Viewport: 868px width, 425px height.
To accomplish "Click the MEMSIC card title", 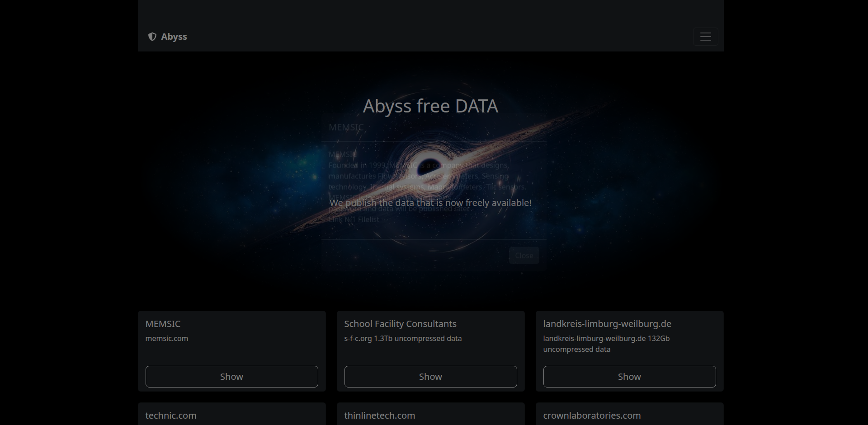I will click(163, 324).
